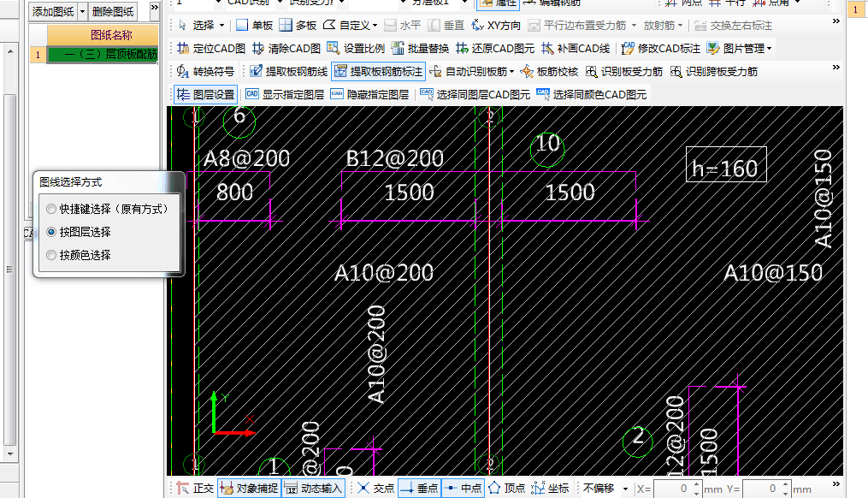Open 图片管理 image management
Screen dimensions: 868x498
coord(736,49)
